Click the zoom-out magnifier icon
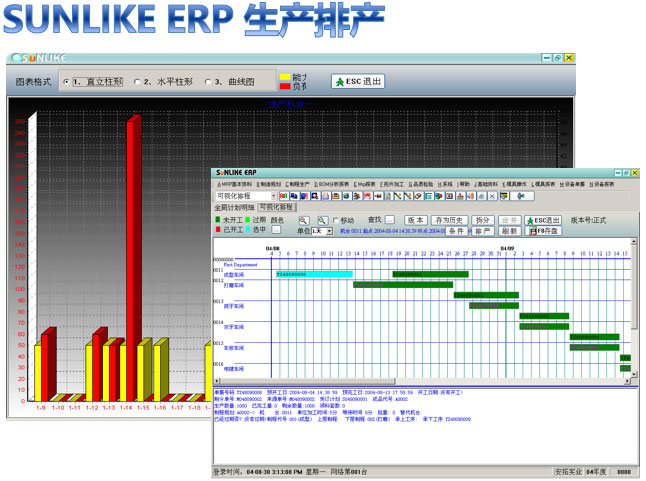646x481 pixels. pos(321,220)
